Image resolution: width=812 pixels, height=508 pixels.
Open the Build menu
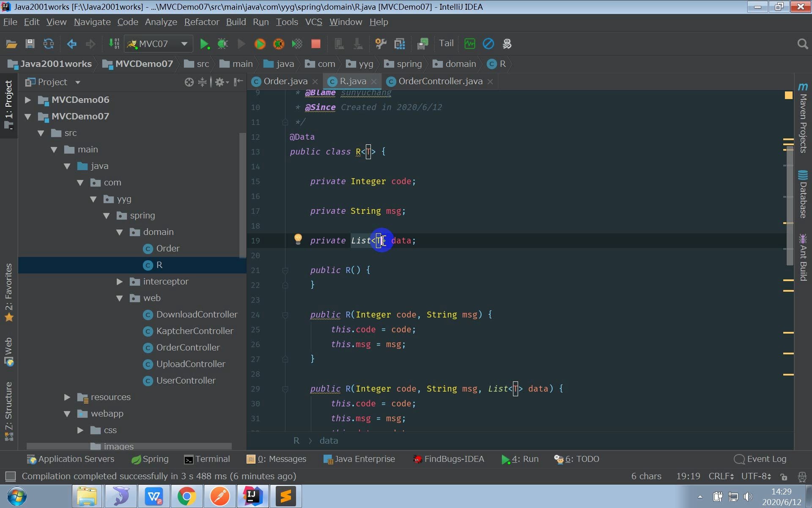coord(236,22)
